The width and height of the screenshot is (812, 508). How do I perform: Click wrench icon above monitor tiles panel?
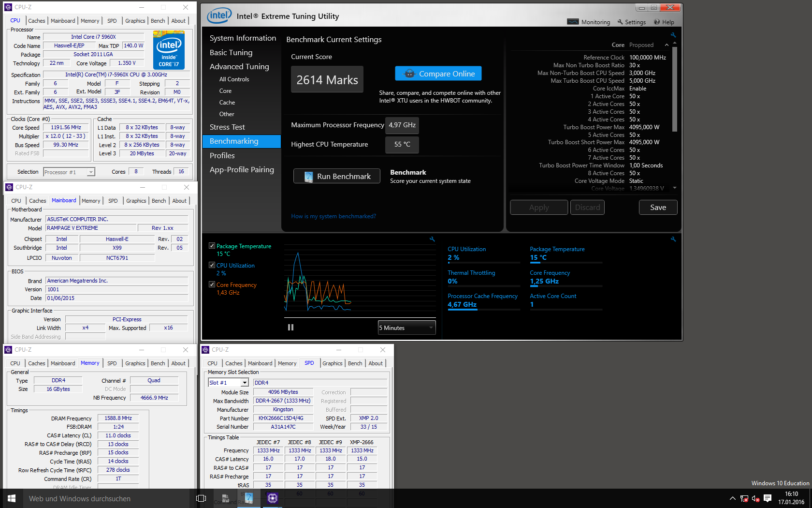point(673,239)
